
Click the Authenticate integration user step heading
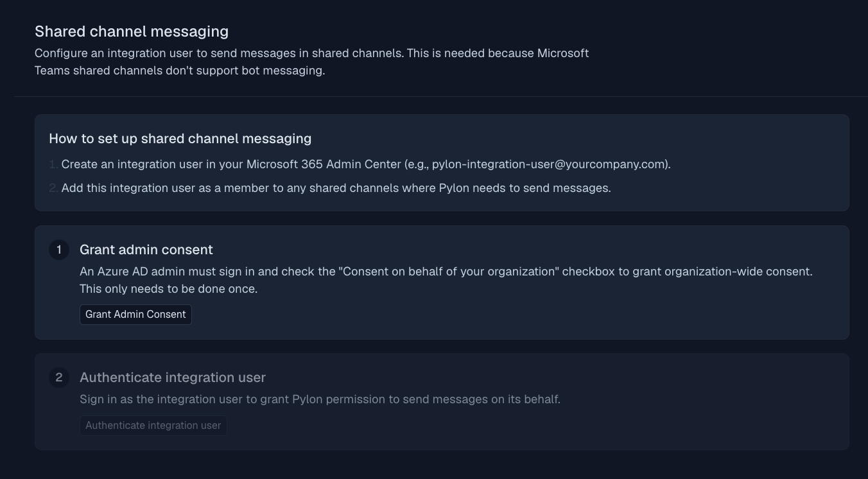coord(173,378)
